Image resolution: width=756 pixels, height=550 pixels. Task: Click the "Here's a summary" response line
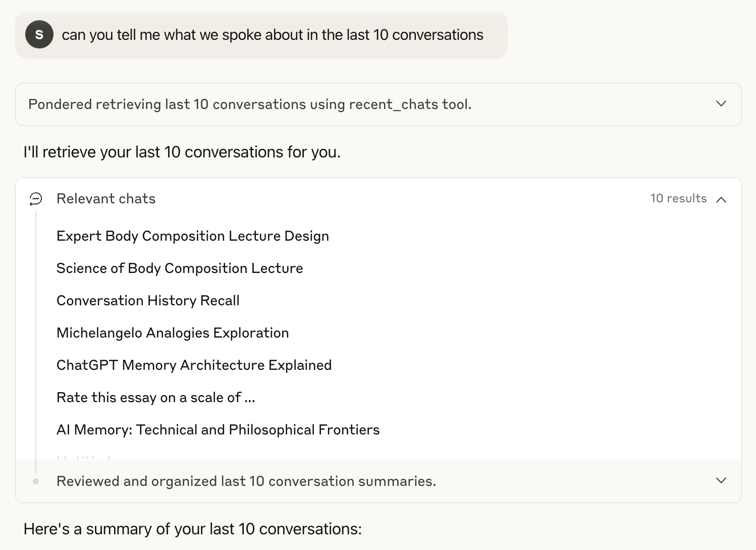coord(192,529)
